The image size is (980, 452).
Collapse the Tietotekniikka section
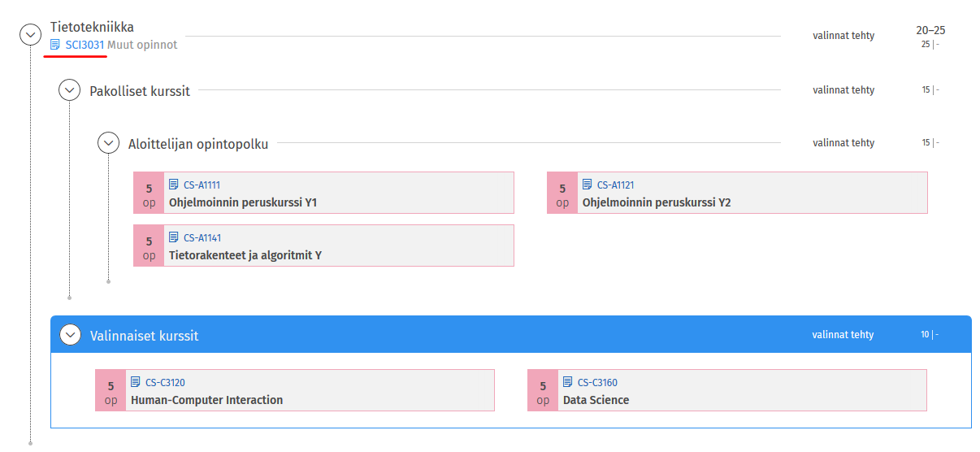click(x=30, y=34)
